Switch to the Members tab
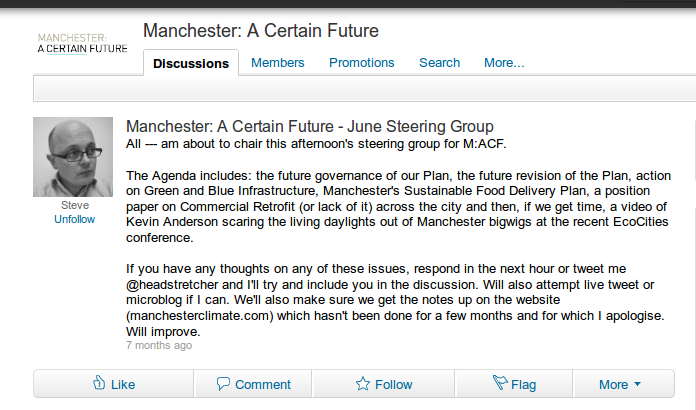This screenshot has width=696, height=410. tap(277, 63)
